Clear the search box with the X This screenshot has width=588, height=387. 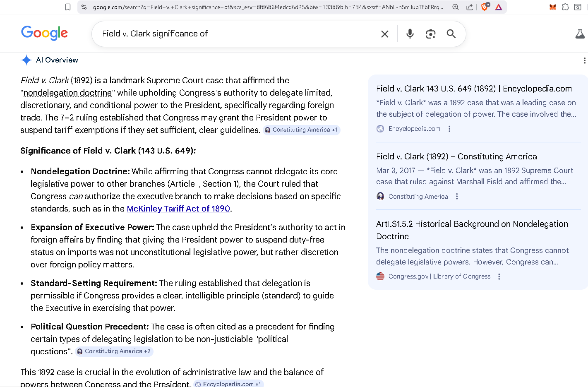pos(384,34)
